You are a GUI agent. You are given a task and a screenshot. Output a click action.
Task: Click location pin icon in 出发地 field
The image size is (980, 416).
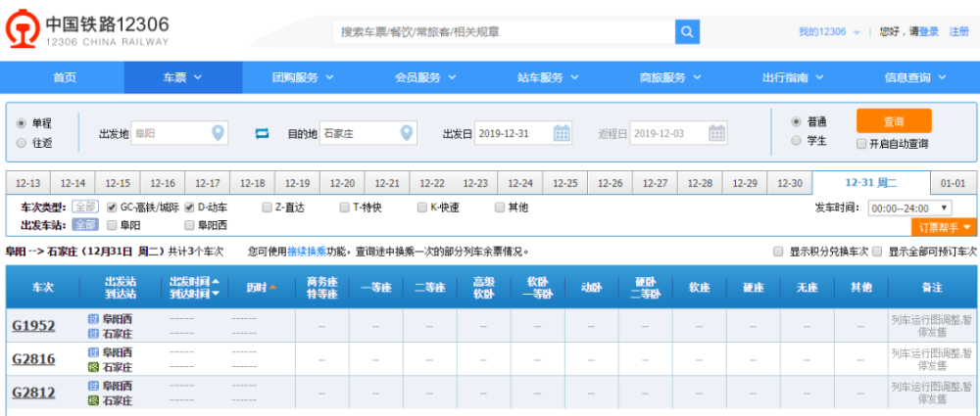[x=219, y=133]
